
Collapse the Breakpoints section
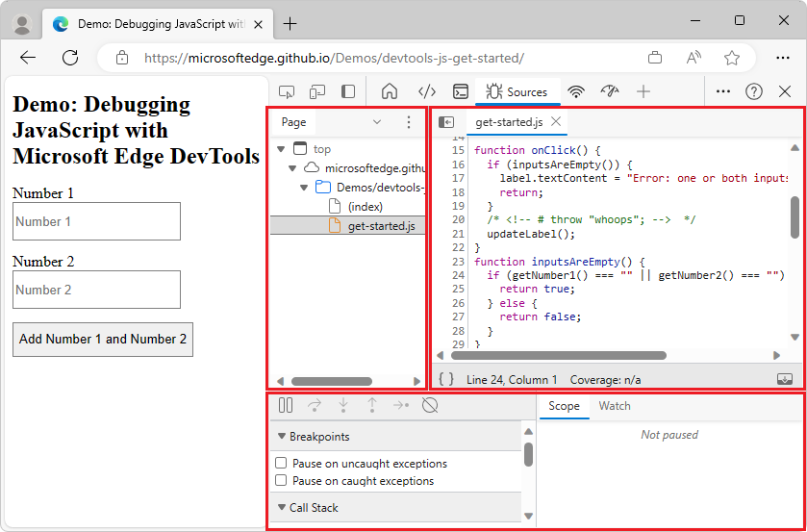point(282,437)
